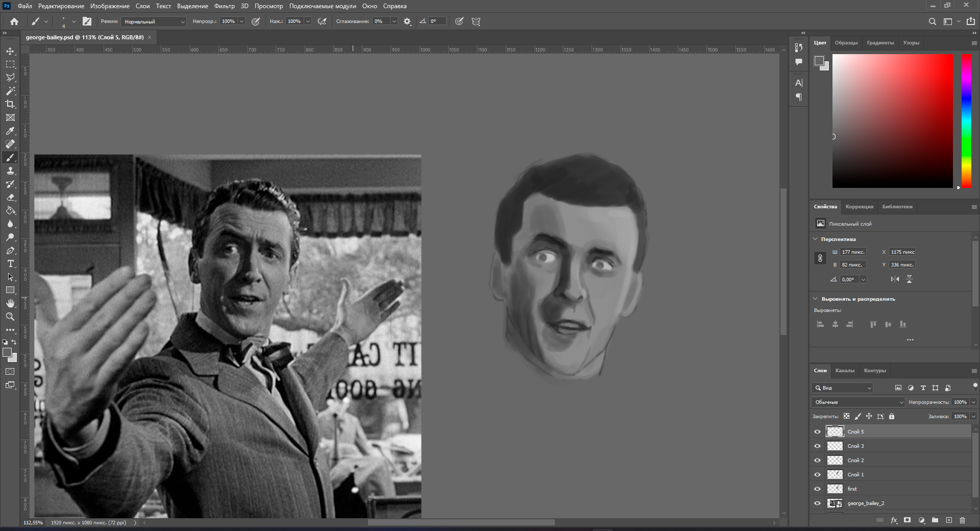The height and width of the screenshot is (531, 980).
Task: Open the Фильтр menu
Action: (224, 6)
